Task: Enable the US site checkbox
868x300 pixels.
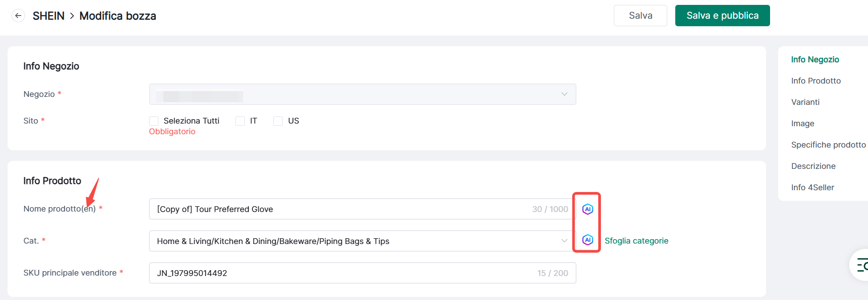Action: pyautogui.click(x=278, y=121)
